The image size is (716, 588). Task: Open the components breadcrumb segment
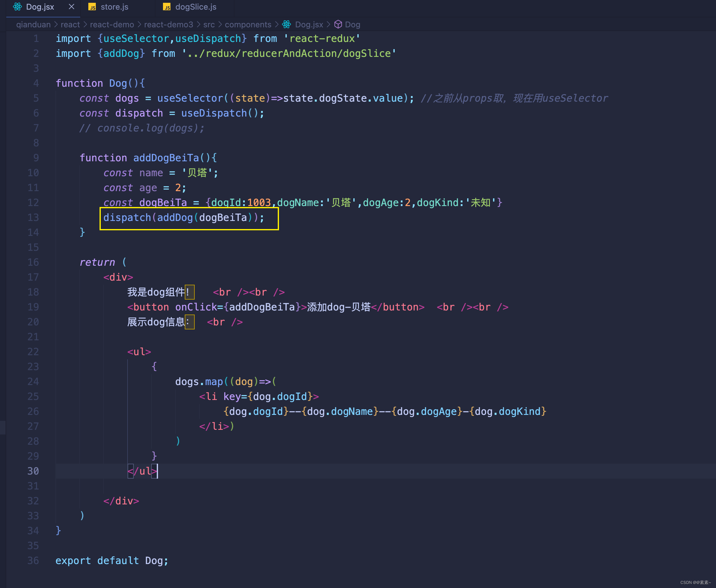[248, 24]
